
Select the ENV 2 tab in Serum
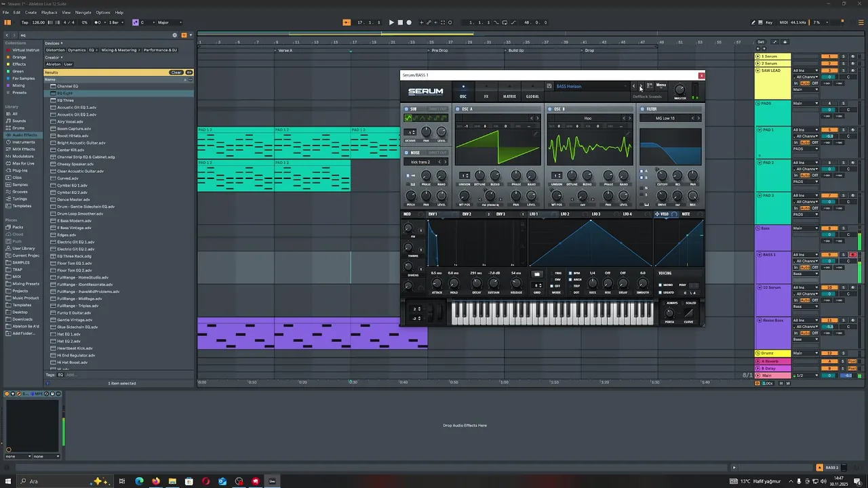[x=467, y=214]
